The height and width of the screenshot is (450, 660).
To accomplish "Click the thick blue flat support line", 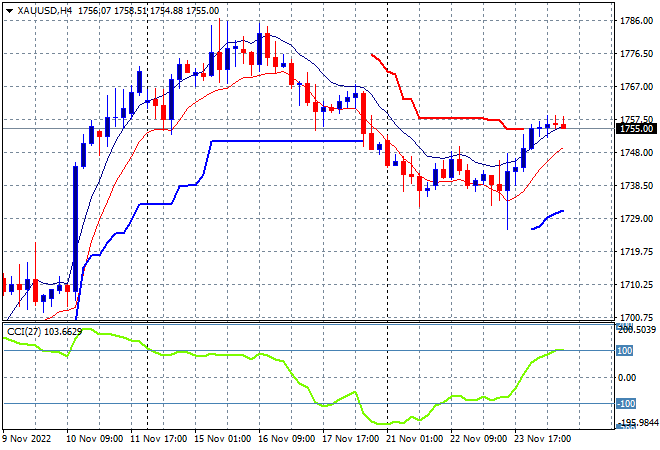I will (287, 141).
